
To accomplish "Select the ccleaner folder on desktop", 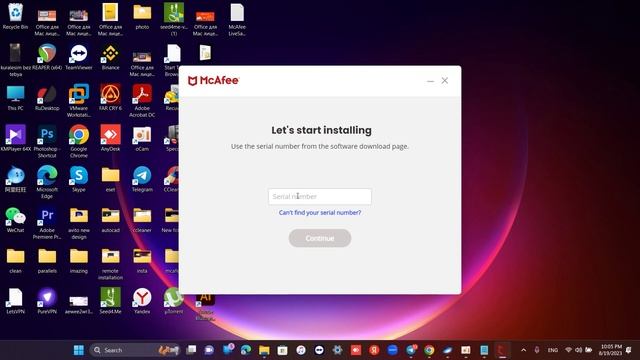I will (142, 220).
